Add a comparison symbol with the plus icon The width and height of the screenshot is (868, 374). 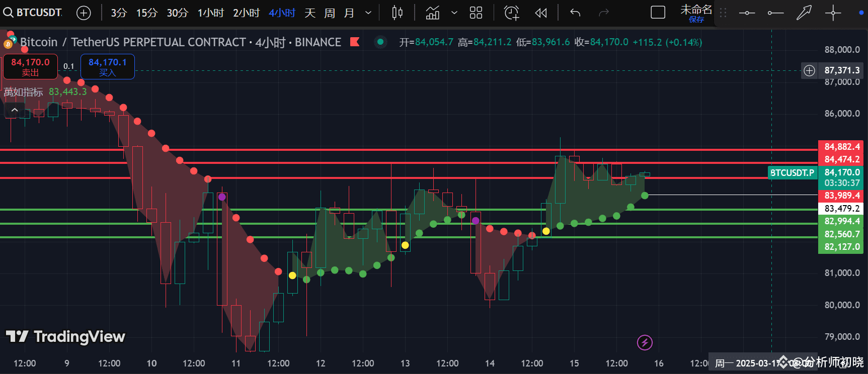pos(84,13)
